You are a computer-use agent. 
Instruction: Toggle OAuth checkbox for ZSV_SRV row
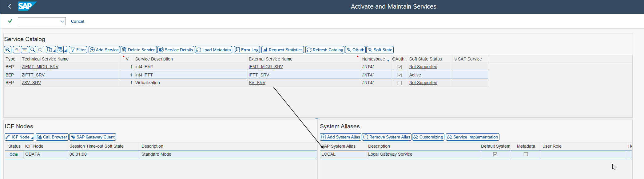(x=400, y=83)
